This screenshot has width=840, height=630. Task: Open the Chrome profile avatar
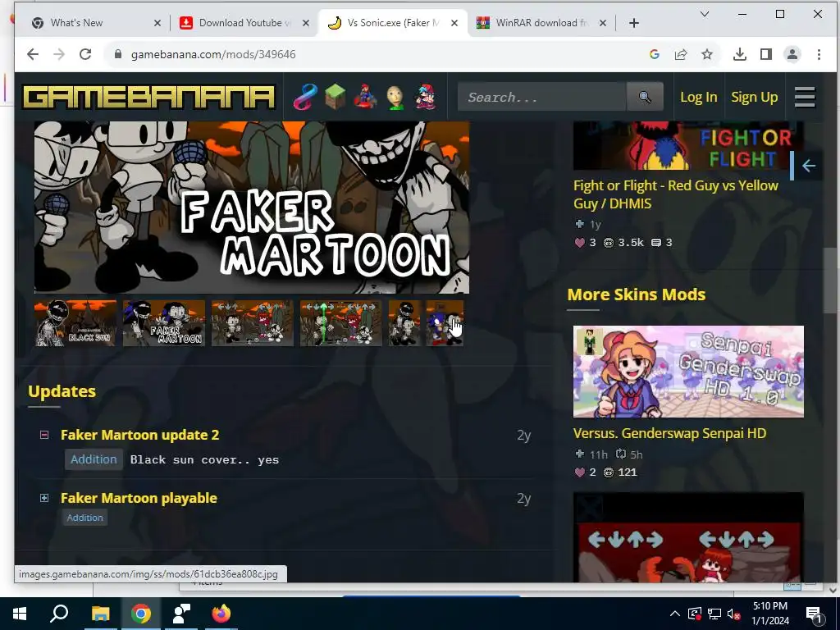[792, 54]
